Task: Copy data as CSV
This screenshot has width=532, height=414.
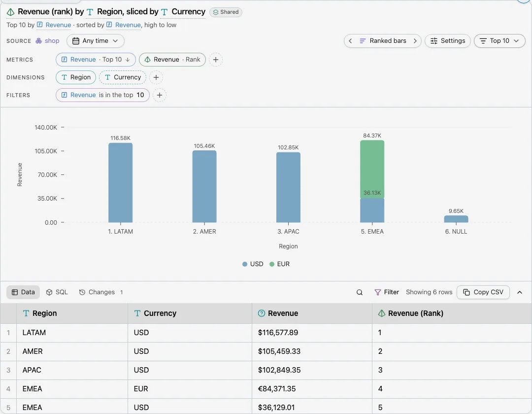Action: coord(483,292)
